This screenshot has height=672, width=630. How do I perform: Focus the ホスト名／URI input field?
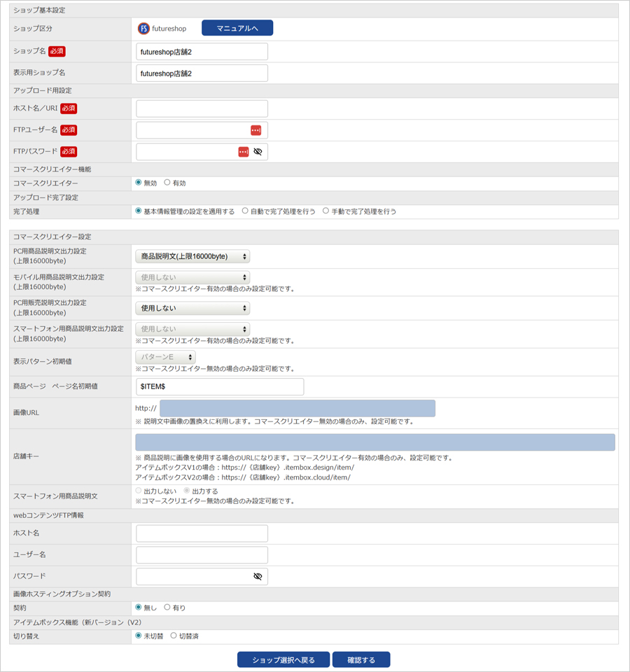pyautogui.click(x=202, y=109)
